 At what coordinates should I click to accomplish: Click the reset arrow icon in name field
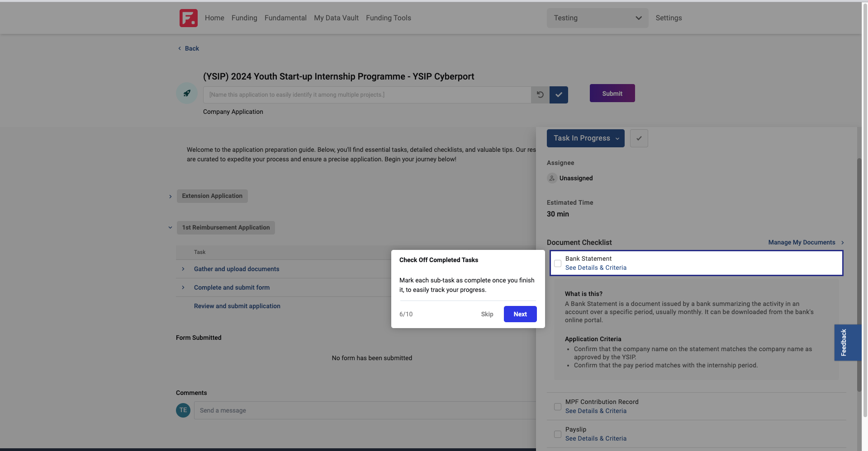pyautogui.click(x=540, y=95)
